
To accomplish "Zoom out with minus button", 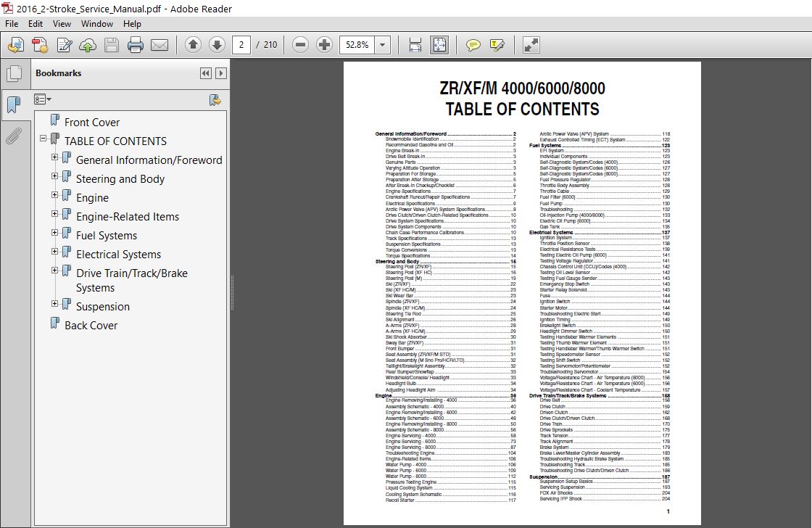I will pos(300,45).
